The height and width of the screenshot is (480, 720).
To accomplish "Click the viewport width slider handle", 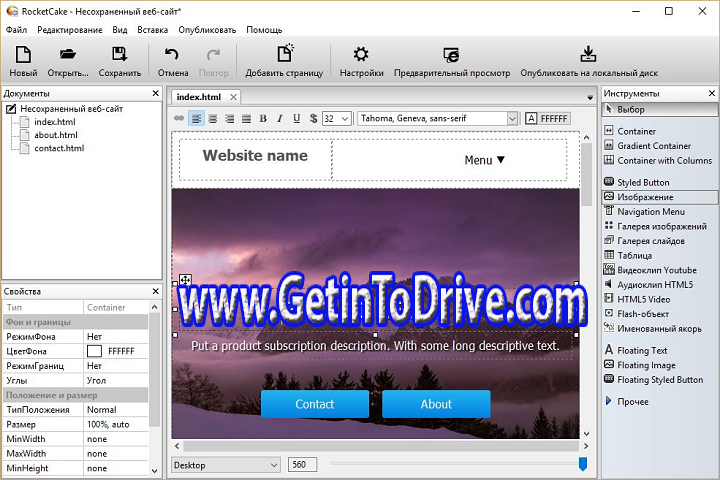I will point(583,464).
